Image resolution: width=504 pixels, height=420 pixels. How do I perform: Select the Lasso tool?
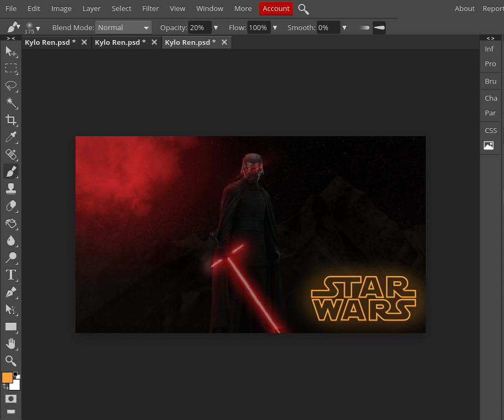tap(11, 86)
